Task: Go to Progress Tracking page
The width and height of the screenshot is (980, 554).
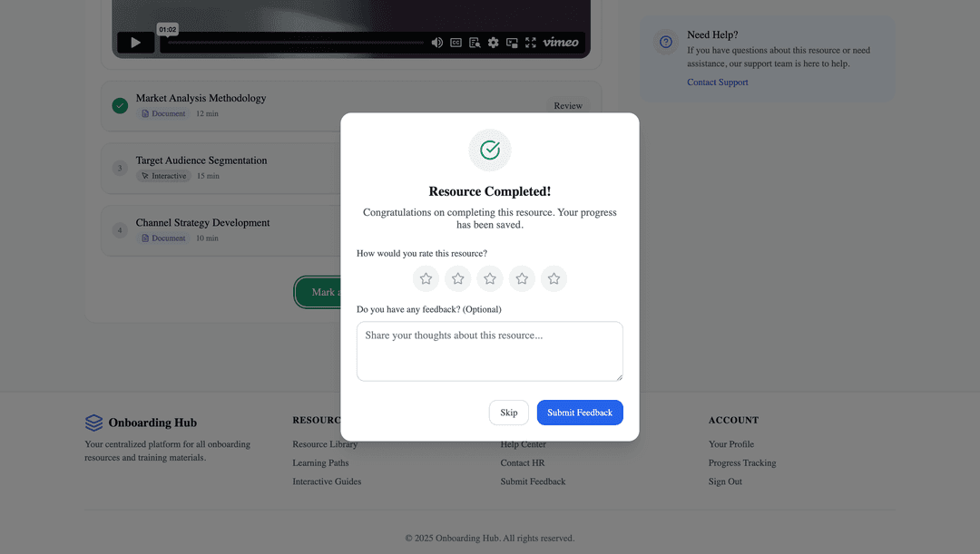Action: click(x=741, y=463)
